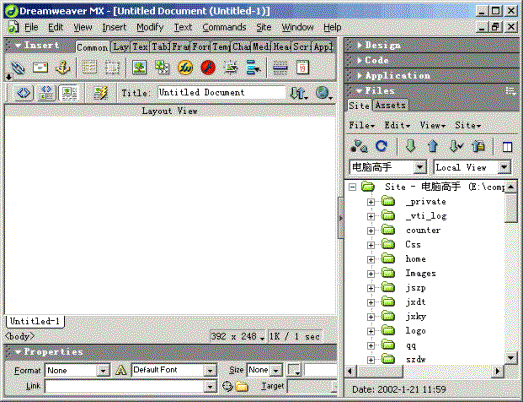Draw a layer icon
Image resolution: width=523 pixels, height=402 pixels.
112,68
